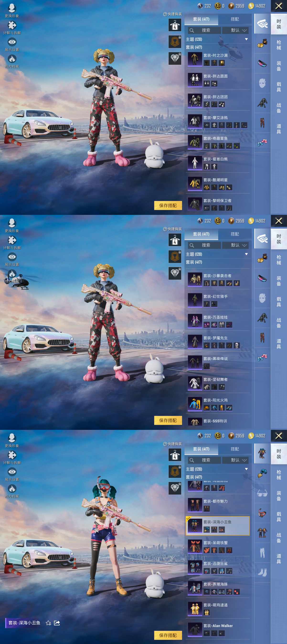Toggle 展示设置 eye icon above the helicopter

(x=12, y=257)
